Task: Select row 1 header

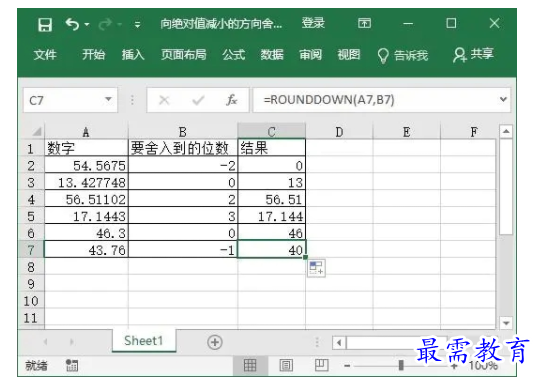Action: coord(31,148)
